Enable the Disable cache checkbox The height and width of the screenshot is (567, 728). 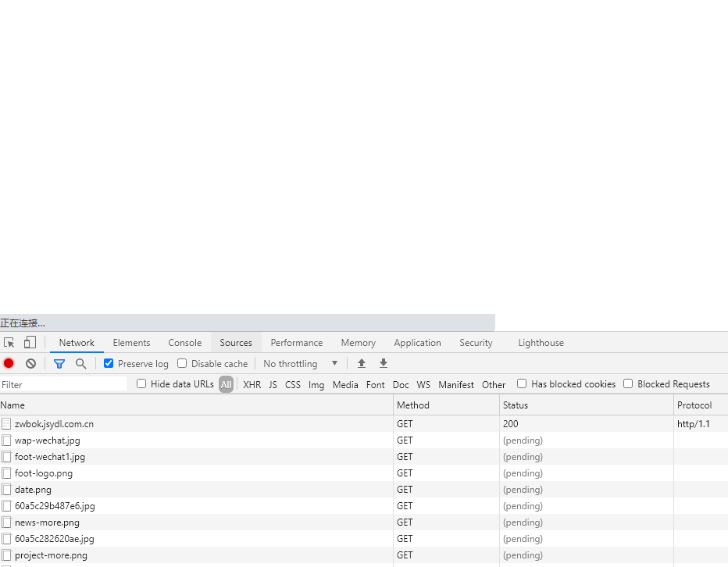[182, 364]
